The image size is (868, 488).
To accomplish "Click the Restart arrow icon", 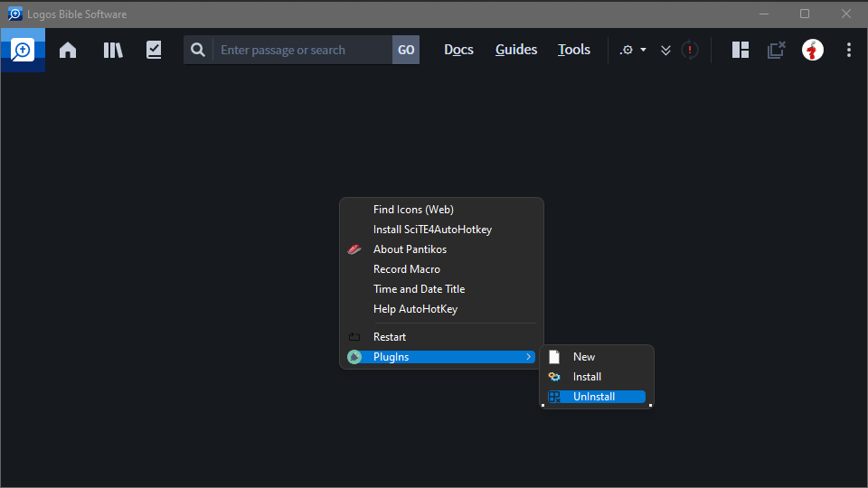I will pyautogui.click(x=354, y=337).
